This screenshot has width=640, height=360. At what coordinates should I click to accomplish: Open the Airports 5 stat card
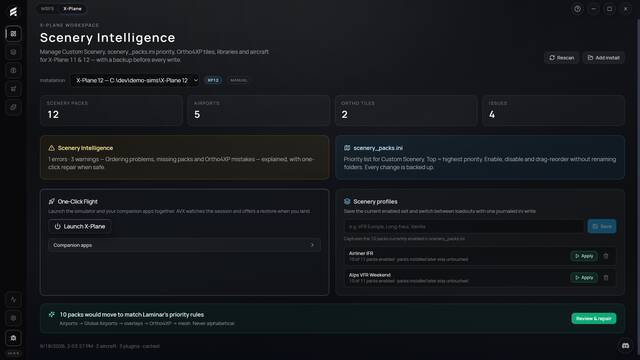[x=259, y=110]
